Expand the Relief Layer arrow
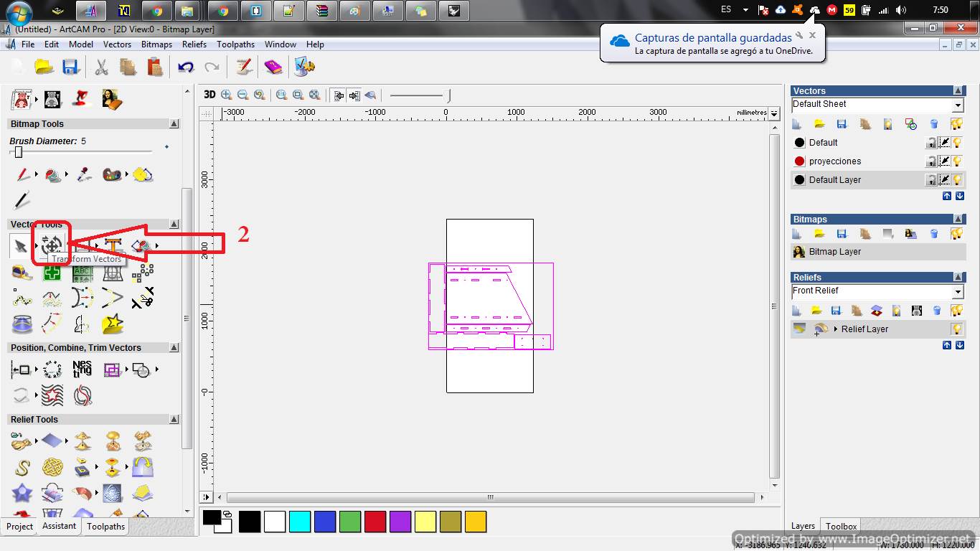 tap(836, 329)
